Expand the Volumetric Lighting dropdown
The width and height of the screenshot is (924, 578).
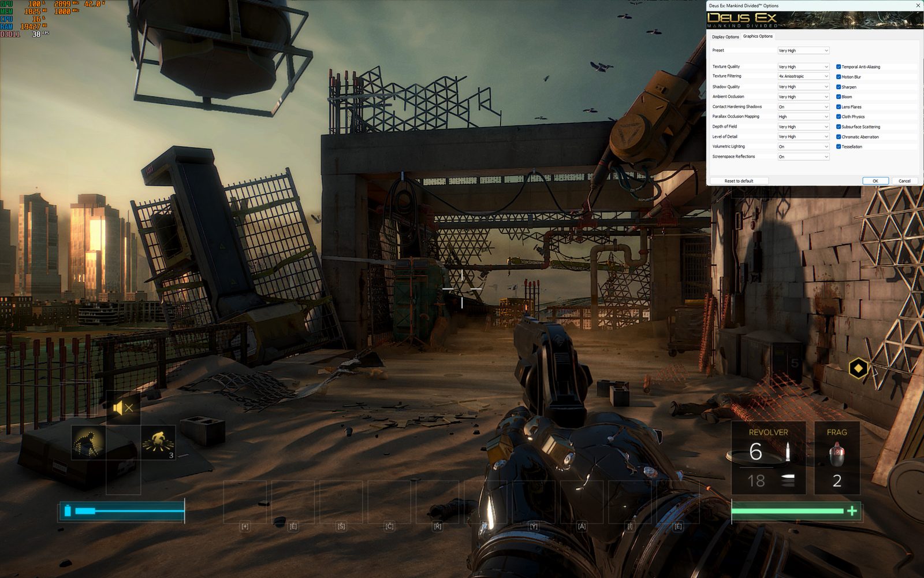click(x=803, y=147)
